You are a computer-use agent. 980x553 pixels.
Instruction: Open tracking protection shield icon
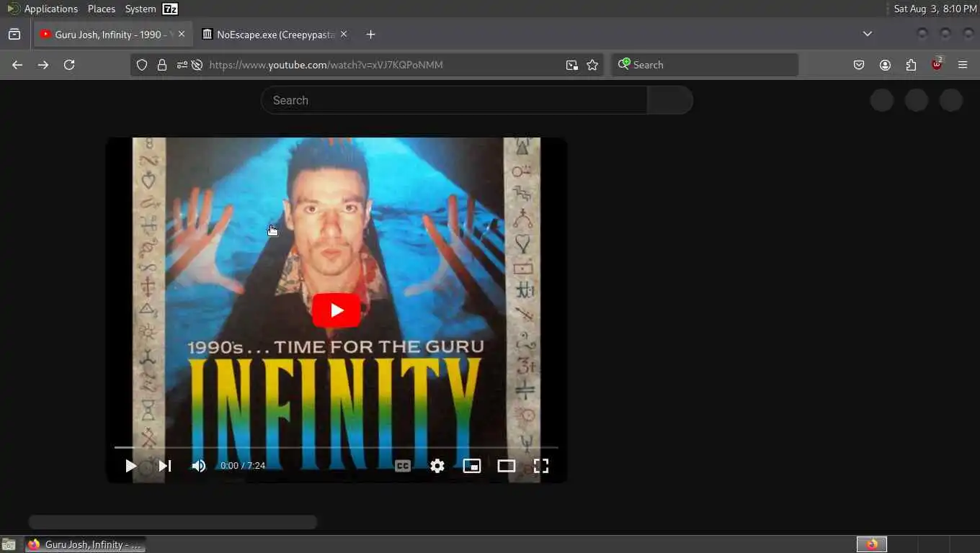(142, 65)
